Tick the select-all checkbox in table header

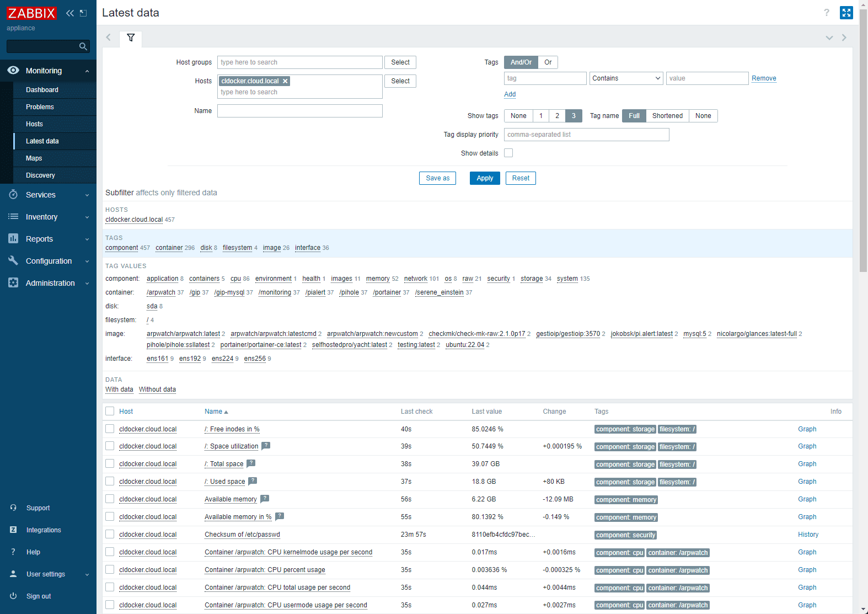[110, 411]
